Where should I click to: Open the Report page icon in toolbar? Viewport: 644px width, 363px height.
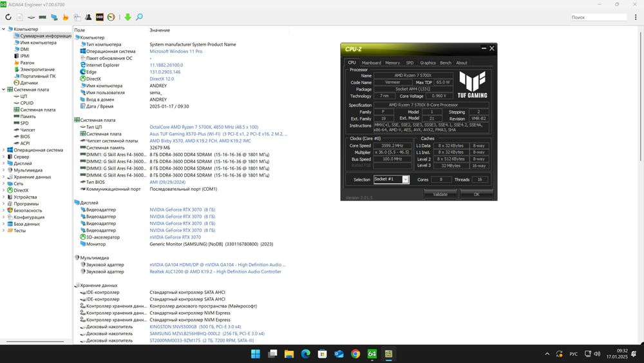[x=20, y=17]
